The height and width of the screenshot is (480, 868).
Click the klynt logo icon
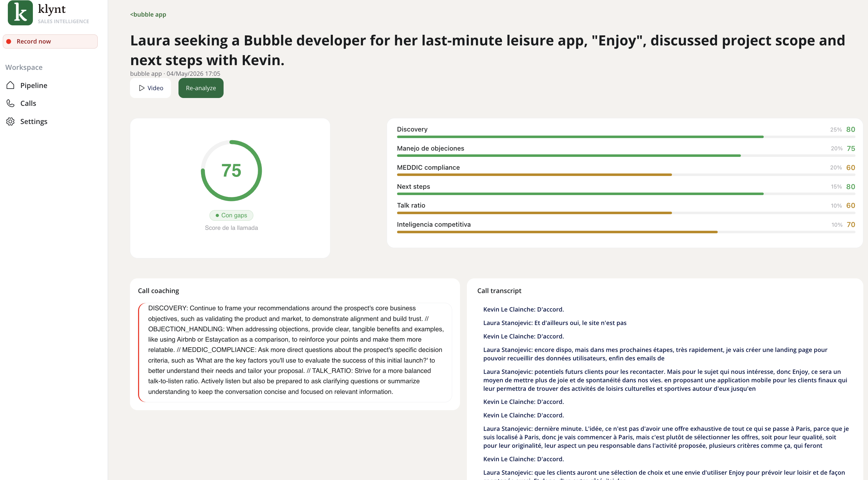(20, 13)
